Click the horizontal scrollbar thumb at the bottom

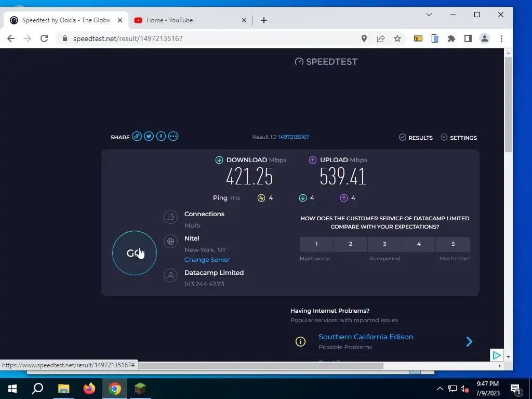click(x=261, y=365)
